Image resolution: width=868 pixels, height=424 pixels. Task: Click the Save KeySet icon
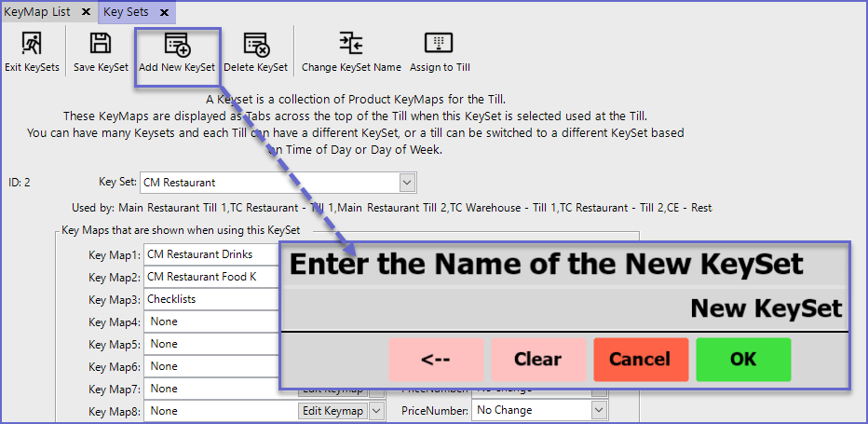(x=101, y=44)
